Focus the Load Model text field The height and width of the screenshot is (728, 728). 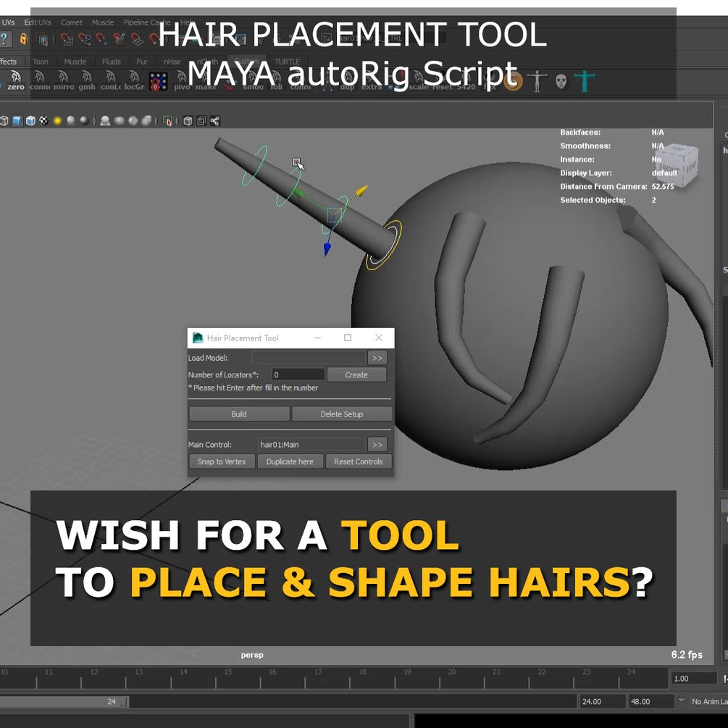coord(309,358)
